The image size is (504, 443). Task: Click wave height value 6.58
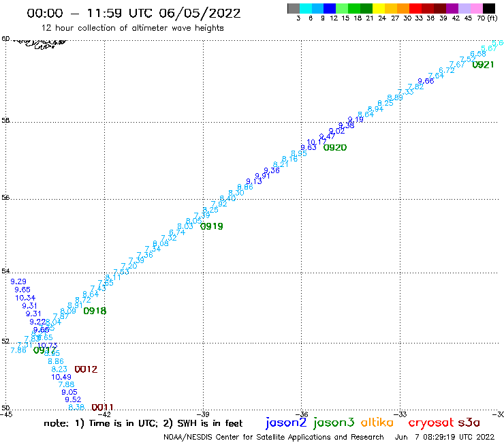478,54
